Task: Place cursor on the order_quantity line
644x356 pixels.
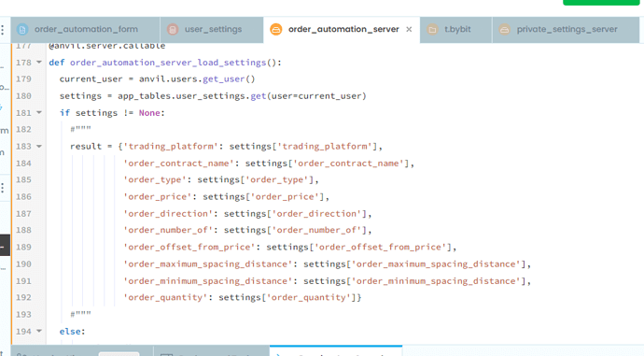Action: 243,297
